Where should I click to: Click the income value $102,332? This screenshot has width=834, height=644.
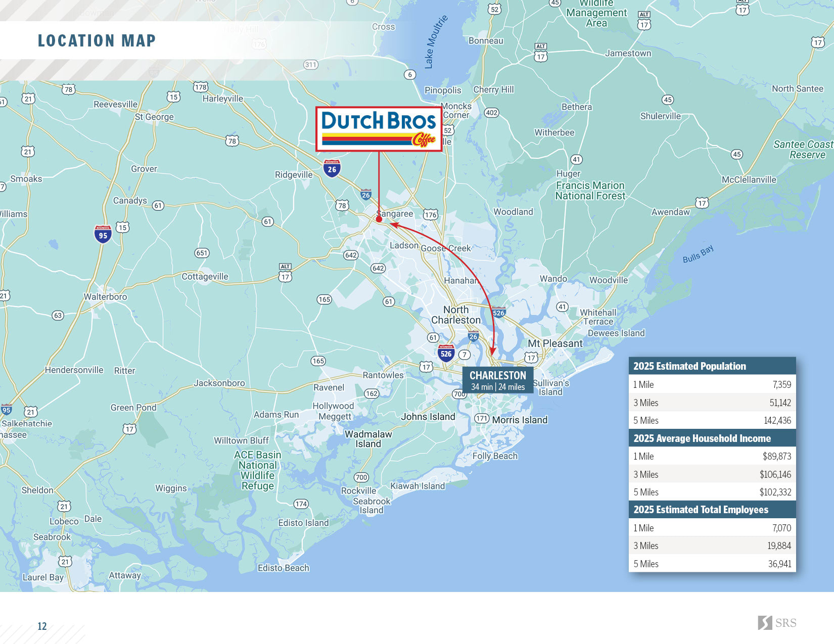(775, 492)
